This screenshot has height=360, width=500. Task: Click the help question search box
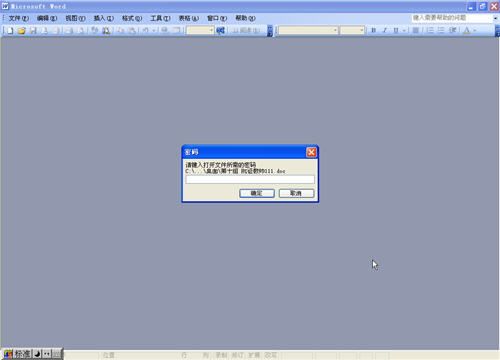coord(452,18)
